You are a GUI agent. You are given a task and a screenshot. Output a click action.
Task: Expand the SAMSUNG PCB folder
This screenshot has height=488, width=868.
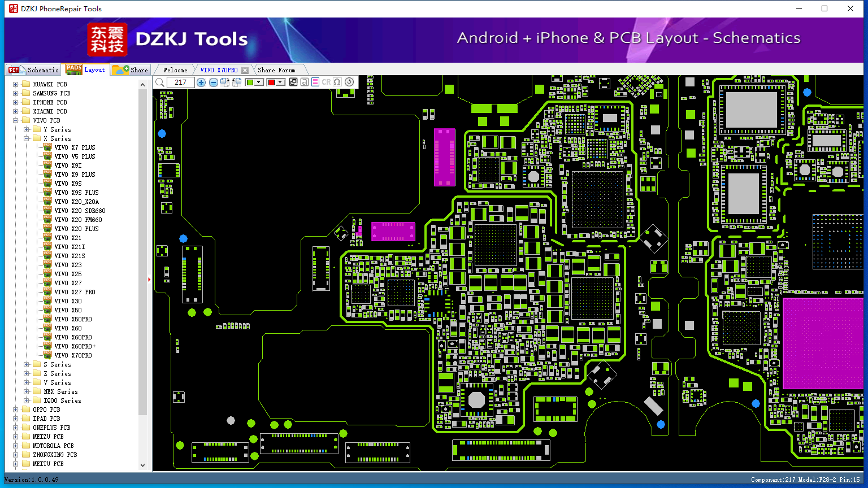pyautogui.click(x=16, y=93)
